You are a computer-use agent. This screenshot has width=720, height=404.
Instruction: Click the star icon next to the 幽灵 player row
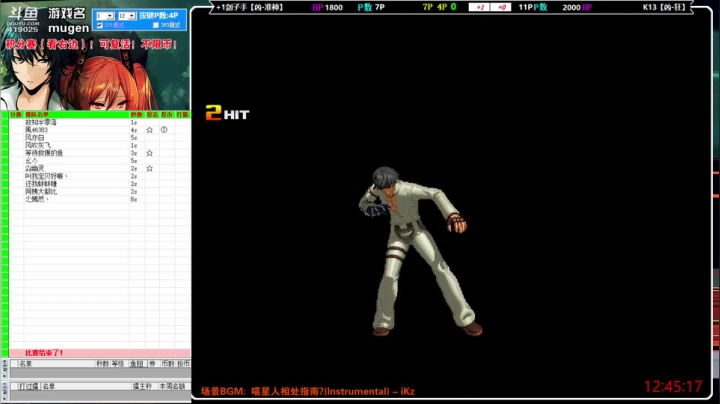tap(150, 168)
